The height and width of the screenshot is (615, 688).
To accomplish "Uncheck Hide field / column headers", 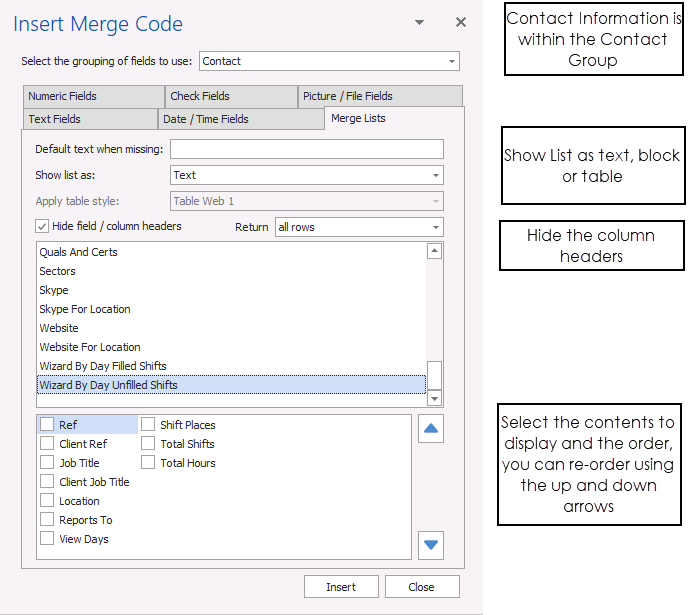I will point(42,227).
